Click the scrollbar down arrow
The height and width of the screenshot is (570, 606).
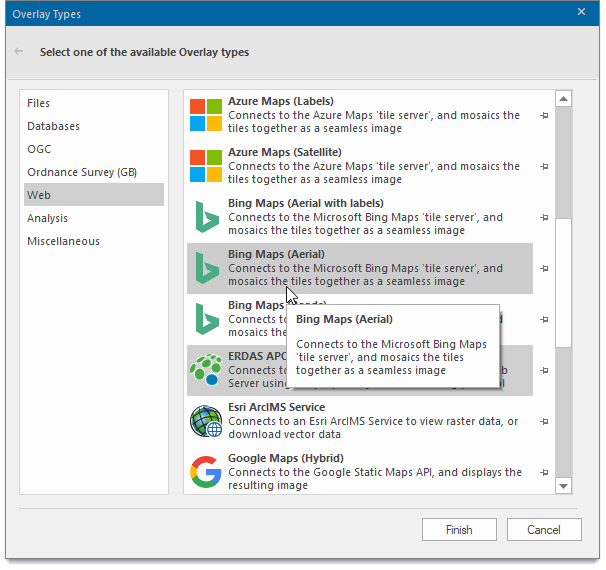point(563,486)
